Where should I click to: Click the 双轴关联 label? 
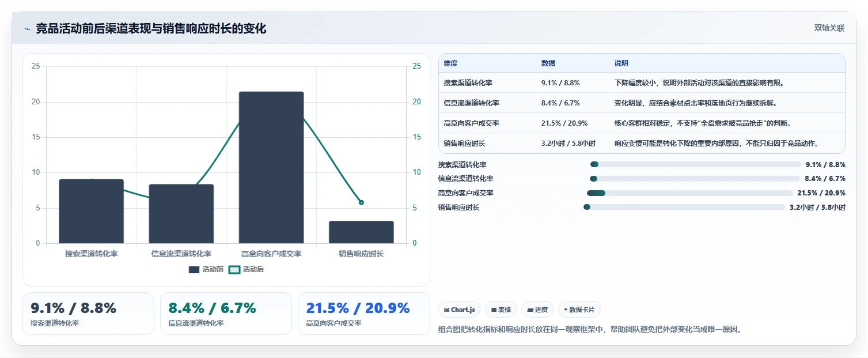pos(829,28)
